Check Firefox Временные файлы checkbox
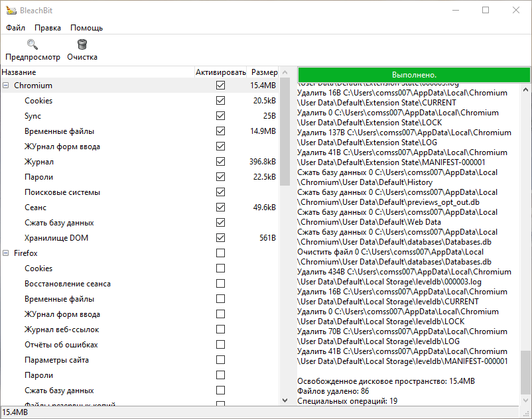 pos(220,299)
